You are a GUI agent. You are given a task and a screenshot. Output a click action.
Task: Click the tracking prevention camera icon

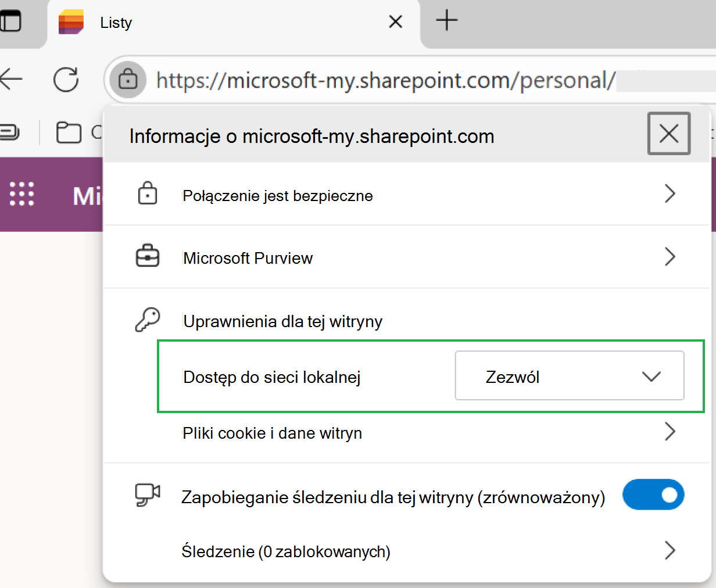tap(148, 494)
